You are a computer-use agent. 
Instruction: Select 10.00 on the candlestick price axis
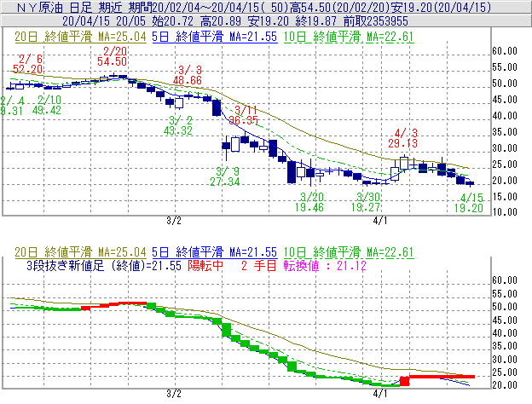505,212
